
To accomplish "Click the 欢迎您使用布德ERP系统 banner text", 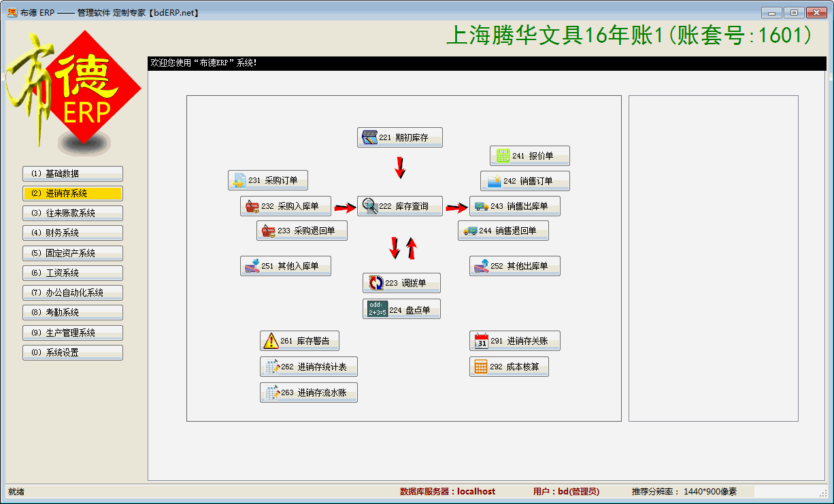I will (203, 63).
